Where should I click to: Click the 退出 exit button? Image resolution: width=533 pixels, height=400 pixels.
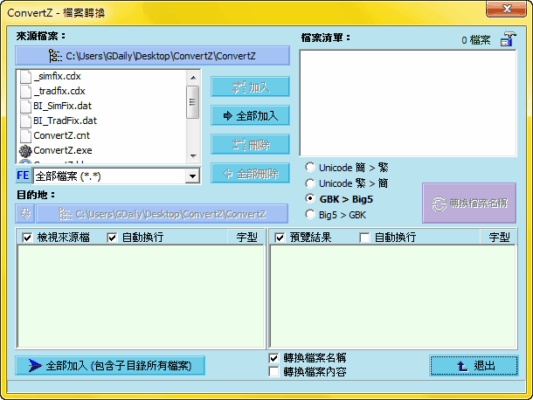474,366
